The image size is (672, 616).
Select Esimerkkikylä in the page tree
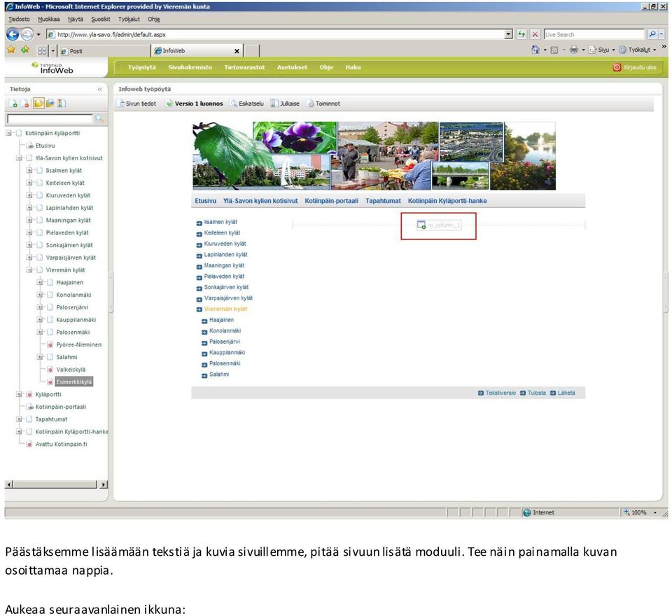(73, 382)
